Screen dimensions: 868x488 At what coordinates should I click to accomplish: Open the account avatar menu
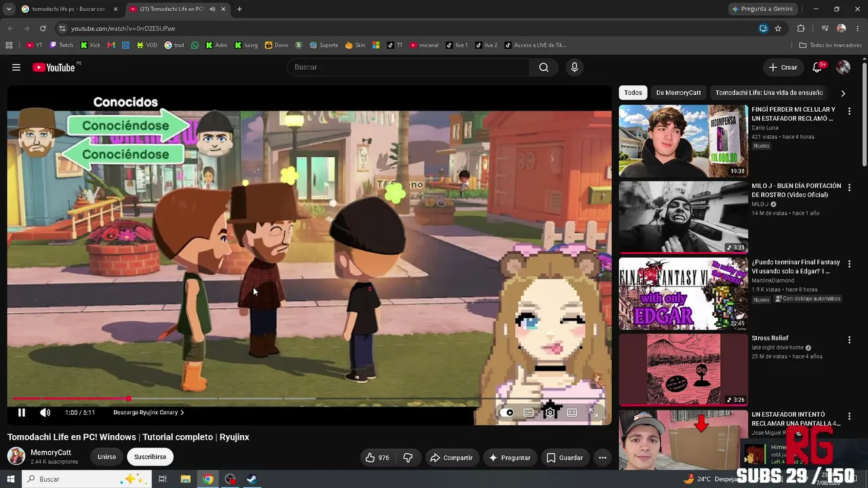click(843, 67)
